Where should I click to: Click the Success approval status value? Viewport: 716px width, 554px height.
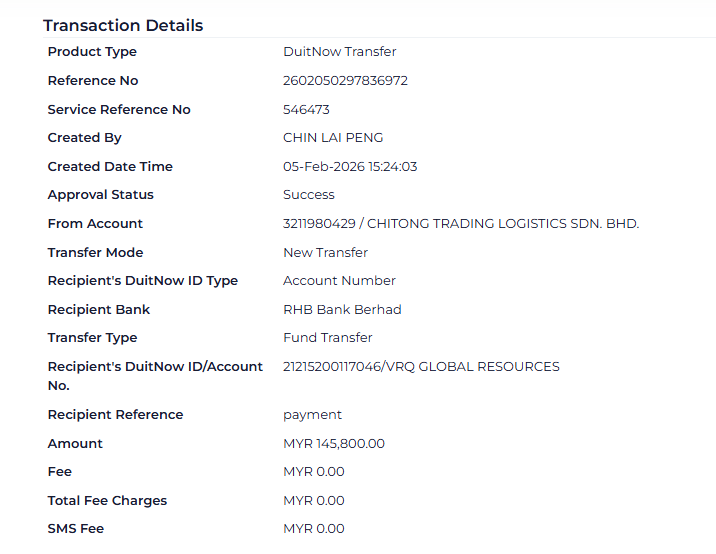(309, 195)
